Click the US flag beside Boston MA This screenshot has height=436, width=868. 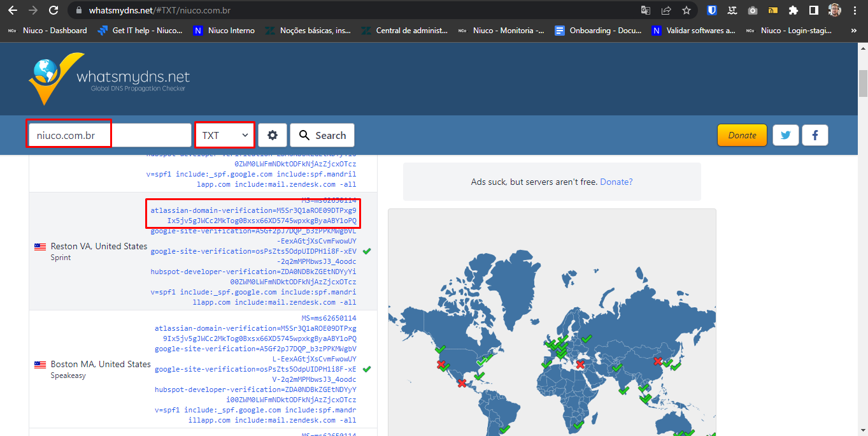tap(40, 365)
